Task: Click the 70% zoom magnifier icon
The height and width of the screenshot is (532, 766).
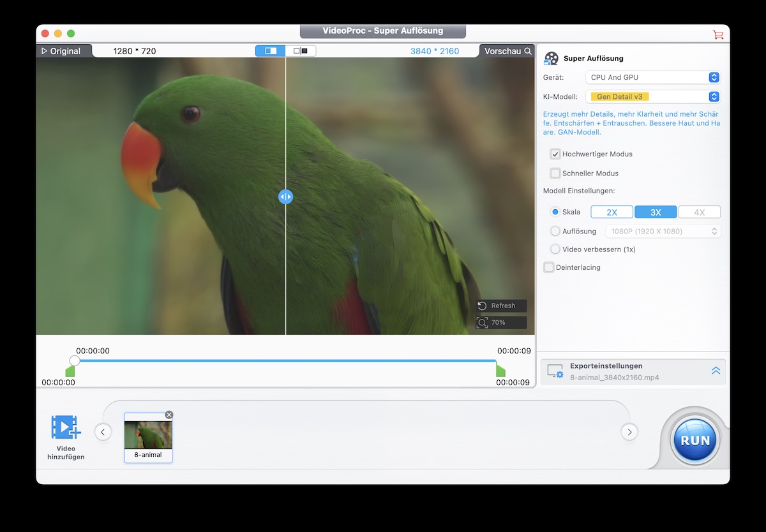Action: [483, 323]
